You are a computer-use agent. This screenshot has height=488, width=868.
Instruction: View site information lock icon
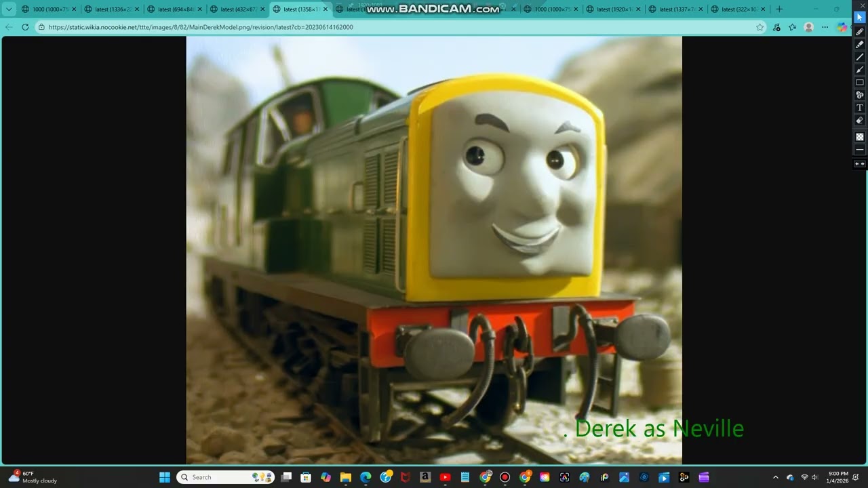coord(41,27)
